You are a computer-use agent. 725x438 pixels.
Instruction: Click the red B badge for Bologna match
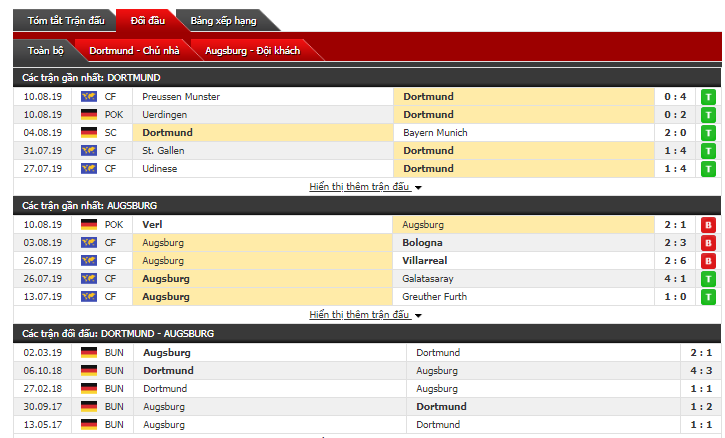tap(708, 243)
